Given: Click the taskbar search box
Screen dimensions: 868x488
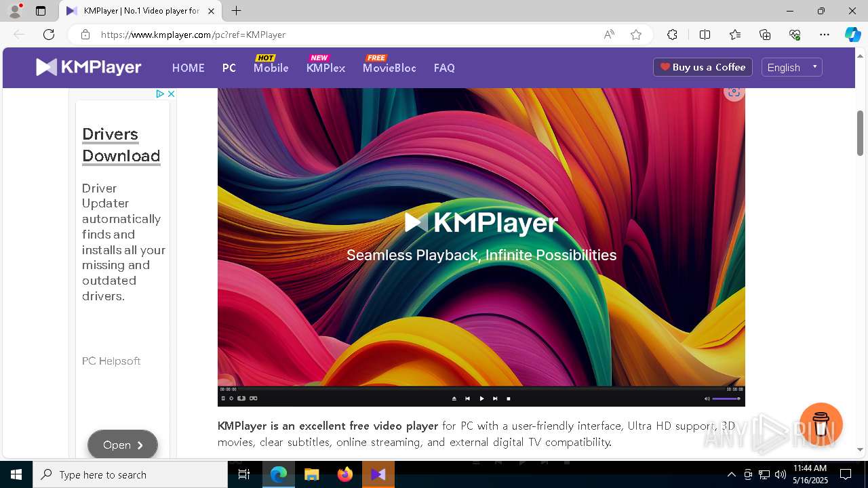Looking at the screenshot, I should coord(130,474).
